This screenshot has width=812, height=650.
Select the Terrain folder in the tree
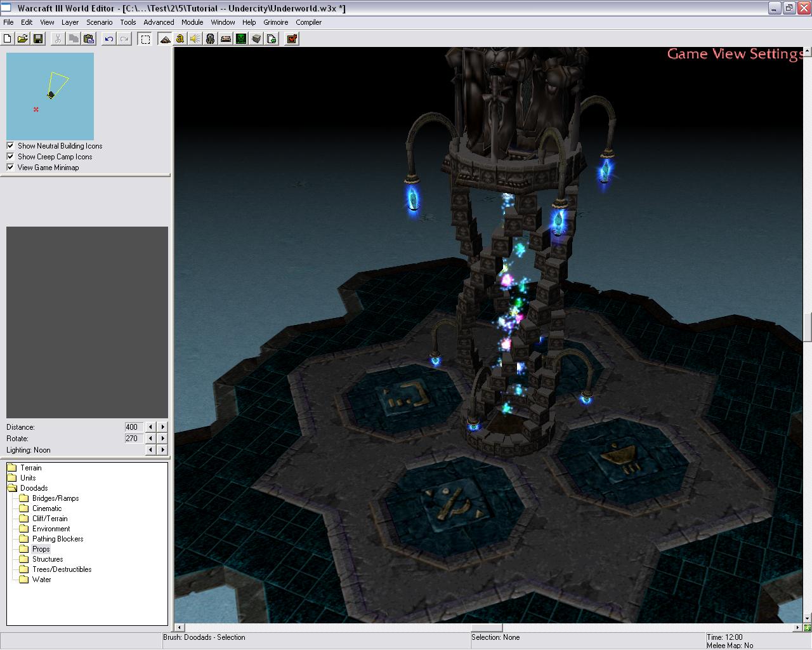(31, 468)
